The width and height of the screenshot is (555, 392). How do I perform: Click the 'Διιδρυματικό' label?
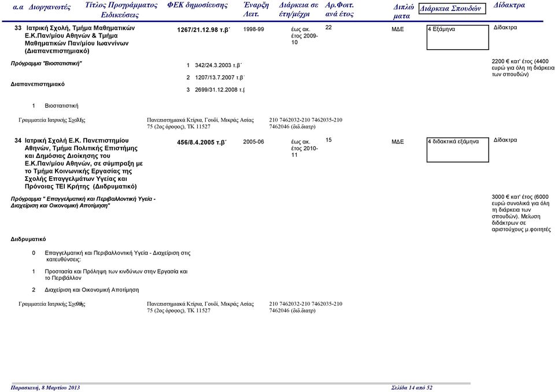pos(28,239)
